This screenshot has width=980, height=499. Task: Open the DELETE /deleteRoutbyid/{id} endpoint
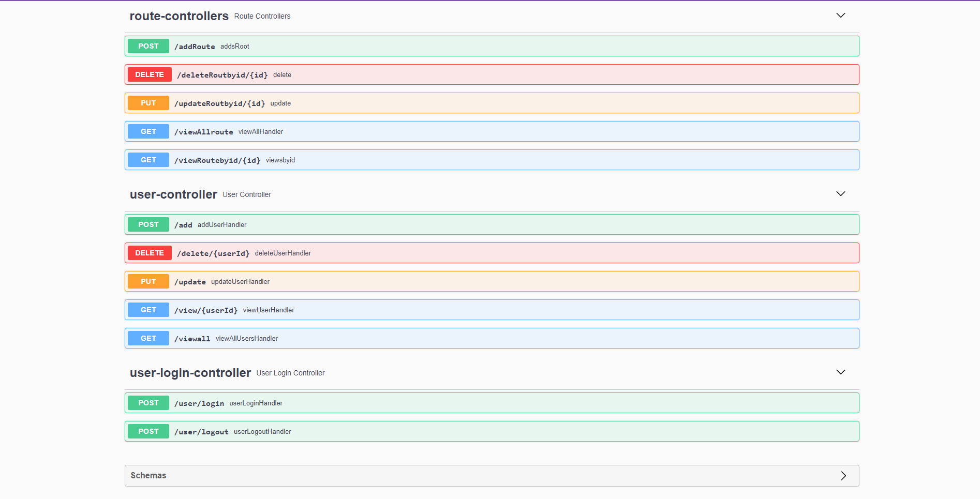(x=492, y=74)
